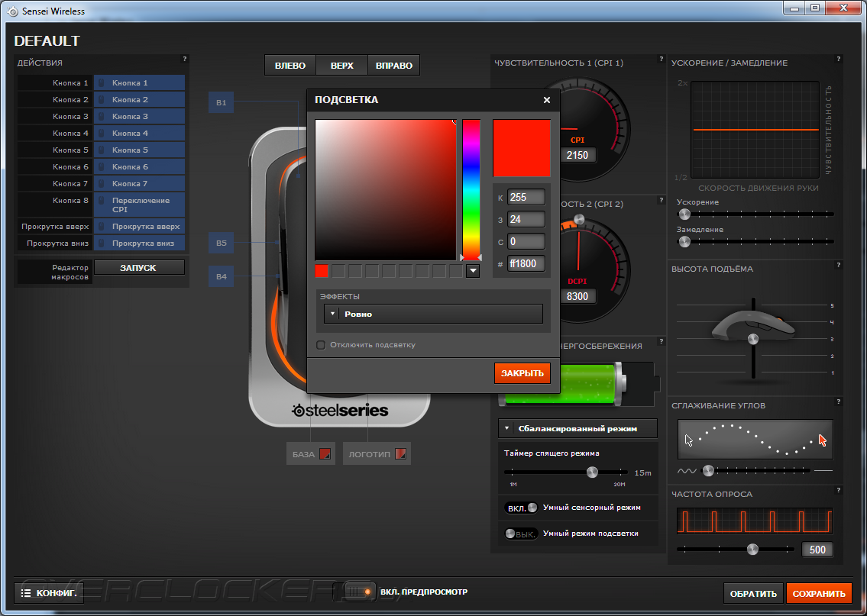
Task: Click the CPI value 2150 field
Action: (x=577, y=155)
